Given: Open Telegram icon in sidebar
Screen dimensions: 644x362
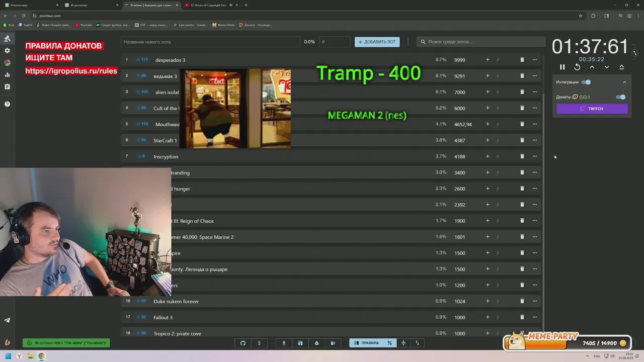Looking at the screenshot, I should point(7,320).
